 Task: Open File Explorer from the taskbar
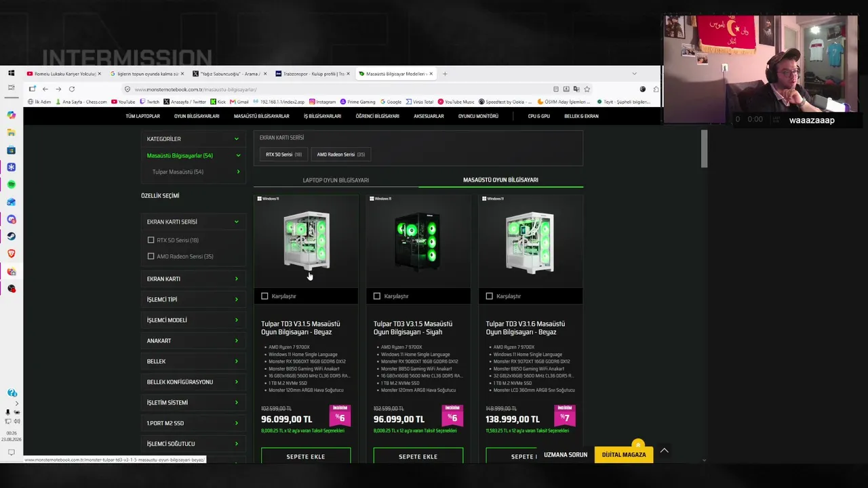click(12, 133)
